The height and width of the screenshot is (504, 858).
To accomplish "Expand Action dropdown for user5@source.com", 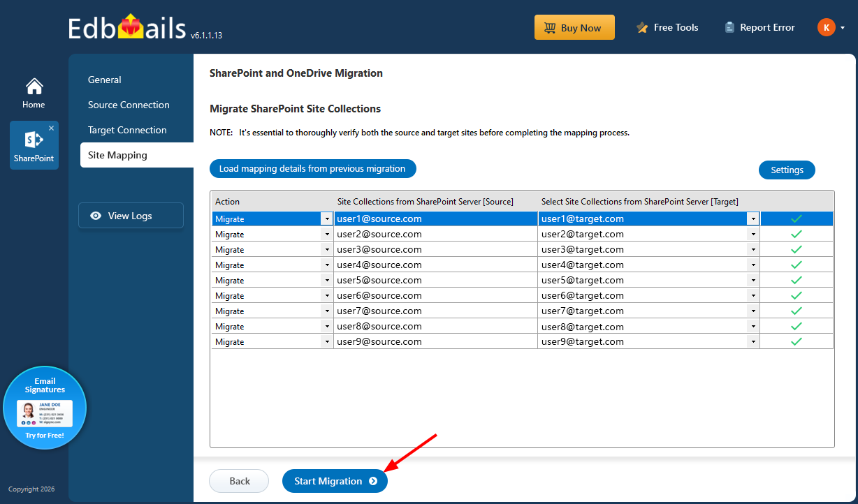I will [326, 280].
